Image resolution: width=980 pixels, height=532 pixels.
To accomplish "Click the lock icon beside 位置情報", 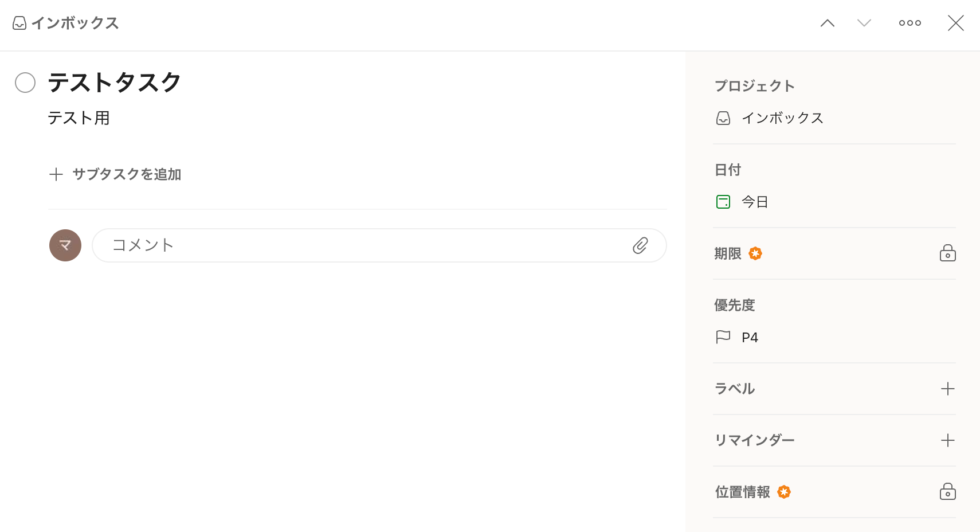I will [947, 492].
